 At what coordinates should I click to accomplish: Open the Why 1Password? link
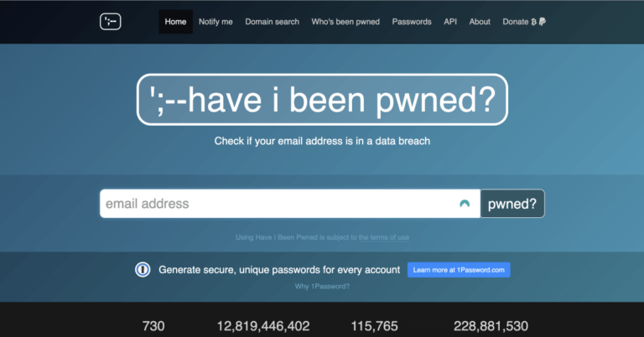pyautogui.click(x=322, y=287)
